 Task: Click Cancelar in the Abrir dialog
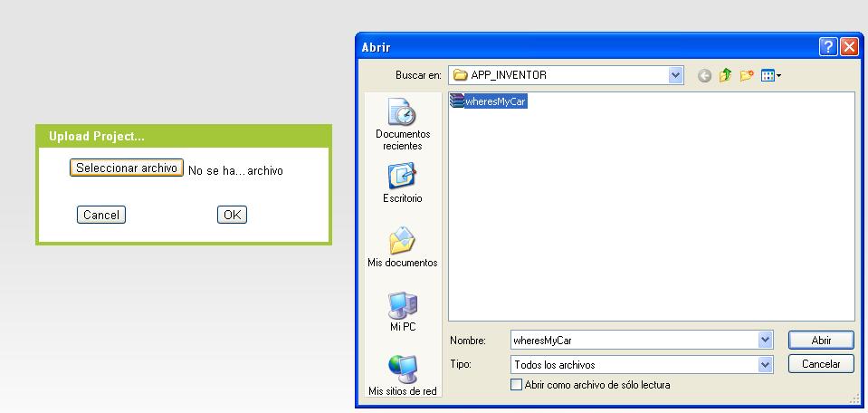point(821,364)
